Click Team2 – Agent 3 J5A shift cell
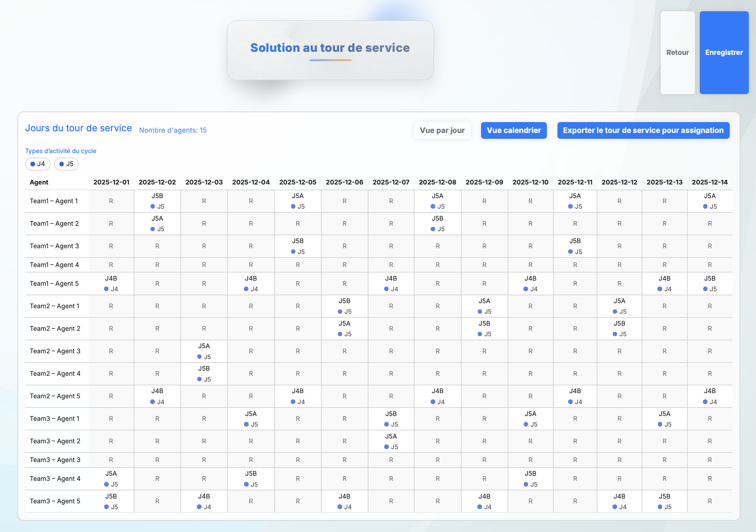756x532 pixels. point(204,351)
